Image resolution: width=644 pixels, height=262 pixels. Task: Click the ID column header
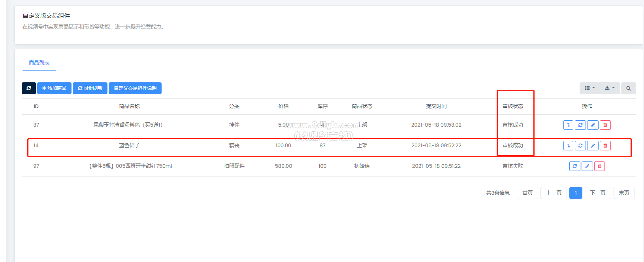(36, 106)
